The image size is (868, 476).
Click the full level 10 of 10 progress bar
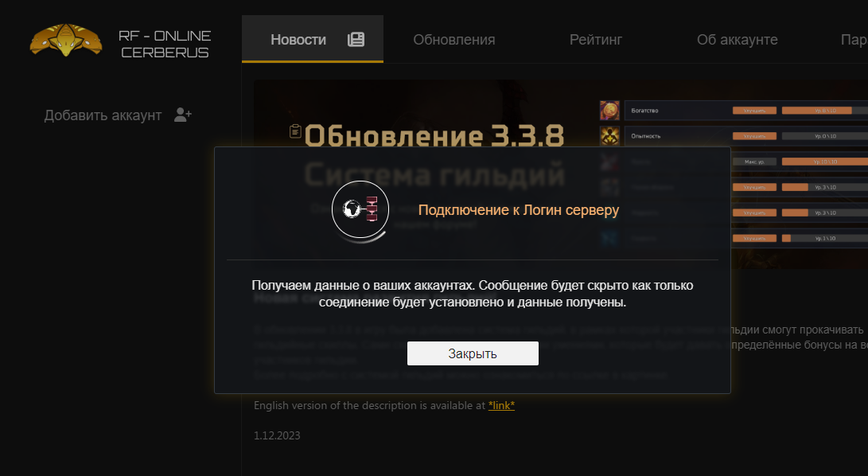click(x=825, y=162)
